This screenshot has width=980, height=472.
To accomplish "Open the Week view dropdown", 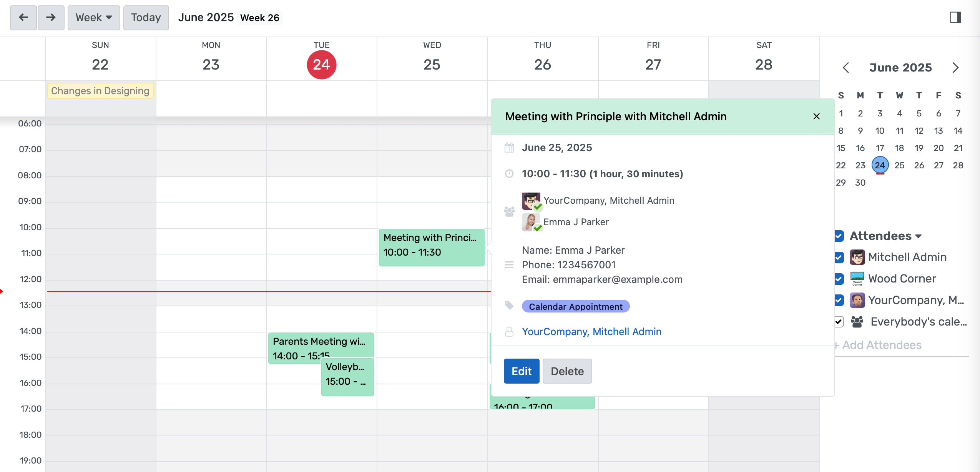I will 93,17.
